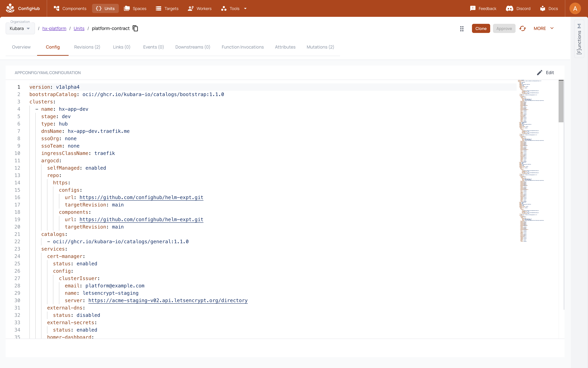Image resolution: width=588 pixels, height=368 pixels.
Task: Open Docs from the top bar
Action: pyautogui.click(x=549, y=9)
